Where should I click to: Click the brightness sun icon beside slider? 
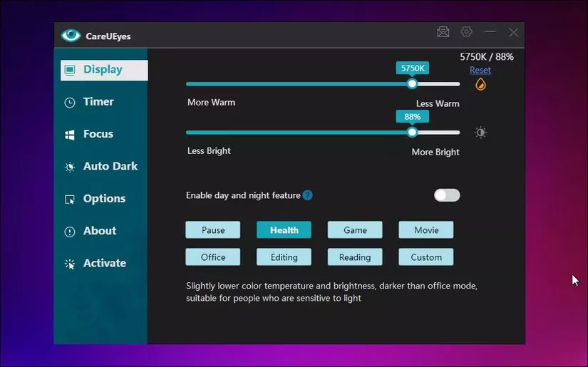(480, 133)
